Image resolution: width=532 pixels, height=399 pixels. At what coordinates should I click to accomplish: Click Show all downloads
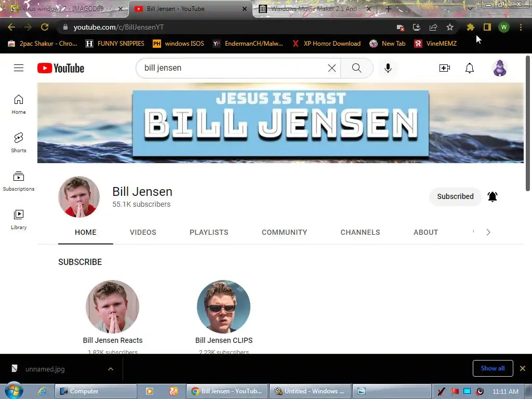coord(493,368)
